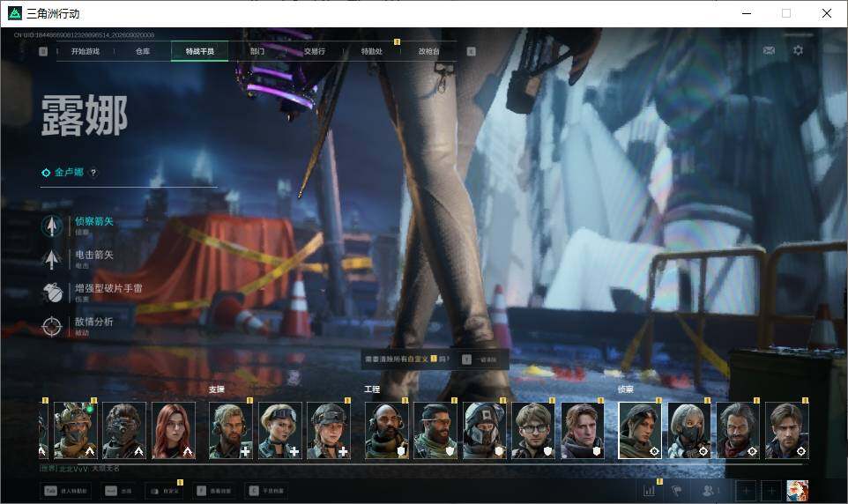848x504 pixels.
Task: Choose the first 工程 operator, bald with beard
Action: pyautogui.click(x=387, y=431)
